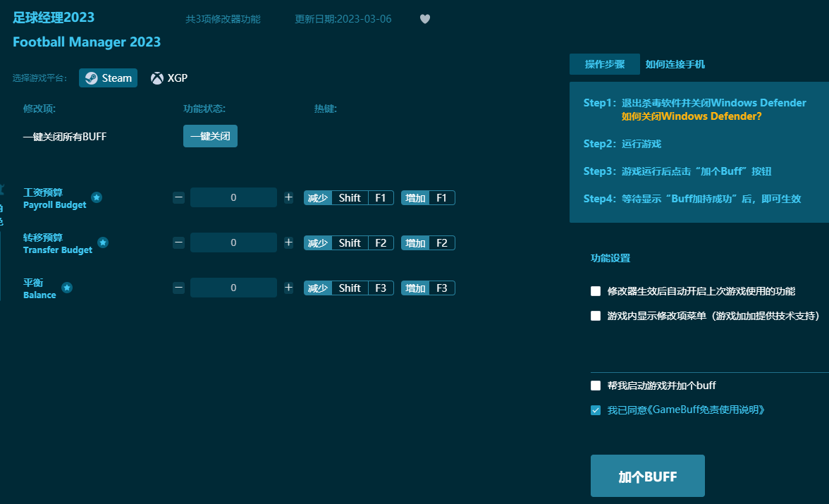The width and height of the screenshot is (829, 504).
Task: Uncheck the GameBuff disclaimer agreement checkbox
Action: coord(596,410)
